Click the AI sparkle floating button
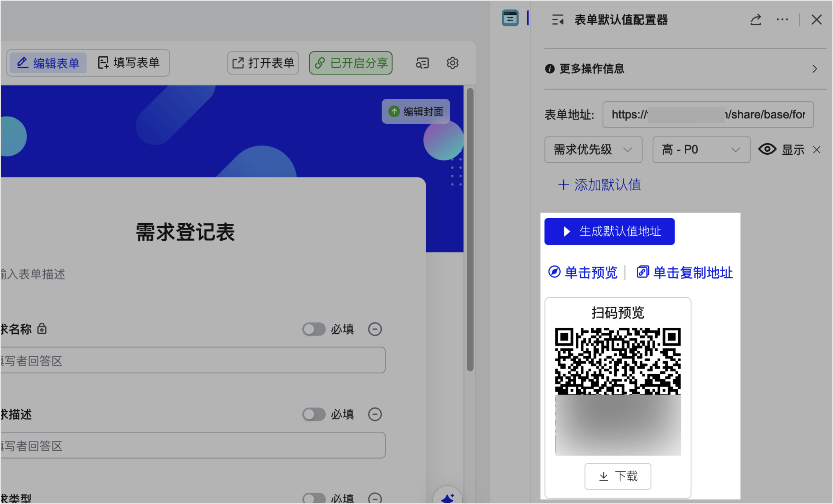833x504 pixels. pos(447,497)
